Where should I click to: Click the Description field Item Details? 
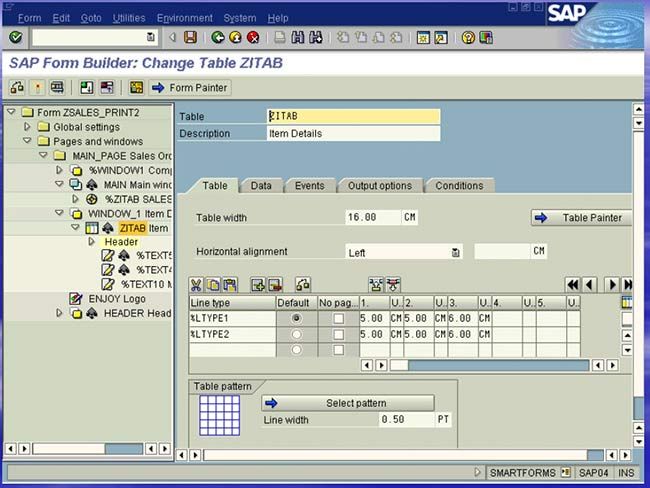point(353,134)
